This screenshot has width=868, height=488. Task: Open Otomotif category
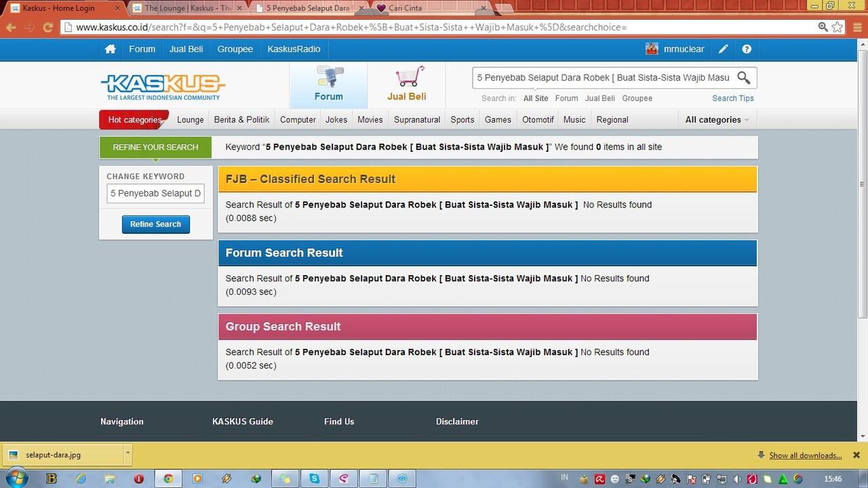[x=538, y=120]
